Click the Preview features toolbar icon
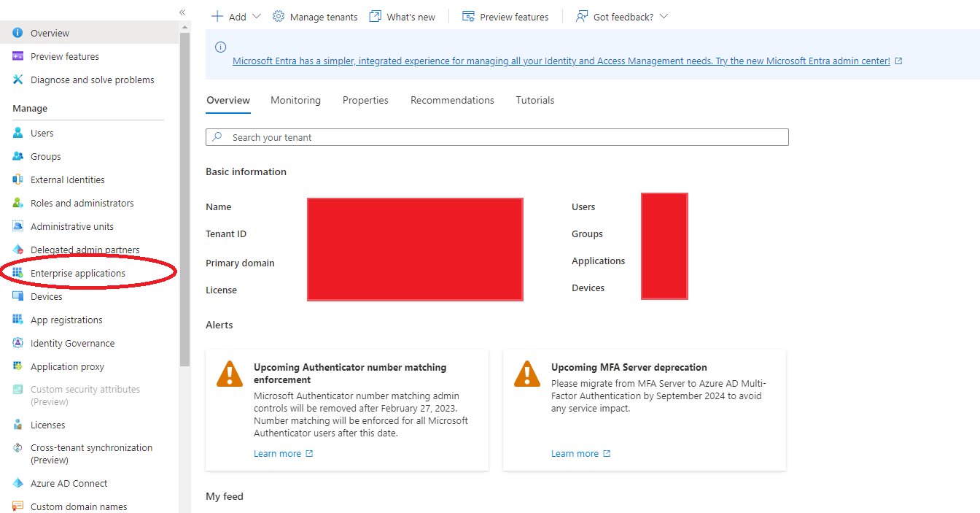The width and height of the screenshot is (980, 513). (x=469, y=16)
